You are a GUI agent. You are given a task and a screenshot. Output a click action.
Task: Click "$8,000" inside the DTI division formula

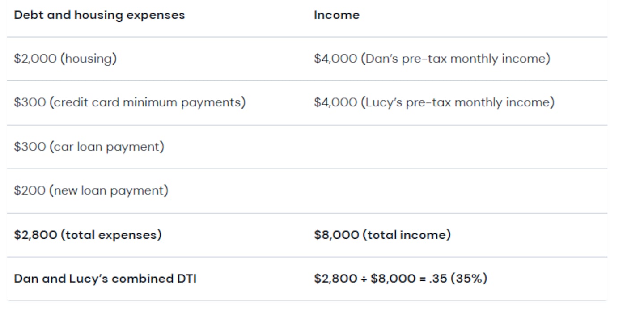coord(393,279)
